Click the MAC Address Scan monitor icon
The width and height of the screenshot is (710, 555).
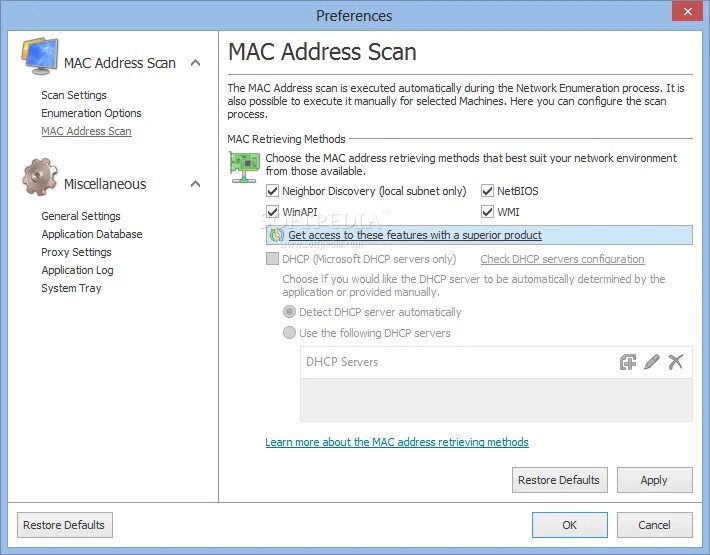tap(40, 59)
